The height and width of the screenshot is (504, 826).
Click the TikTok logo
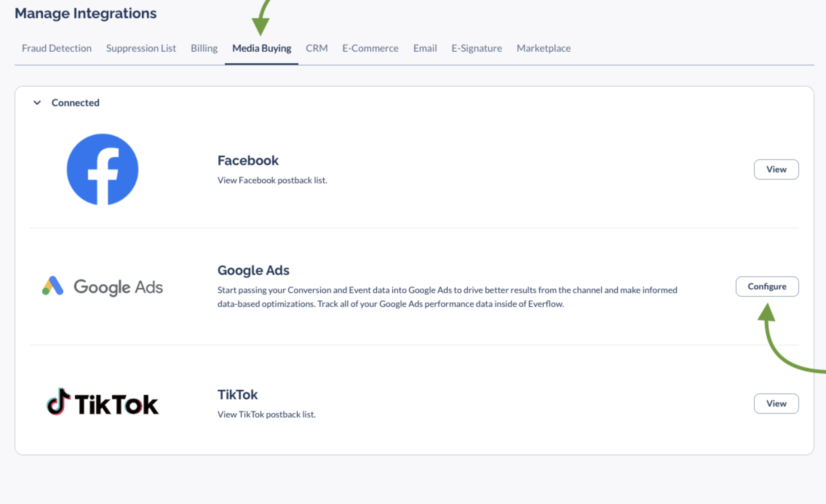(x=103, y=403)
